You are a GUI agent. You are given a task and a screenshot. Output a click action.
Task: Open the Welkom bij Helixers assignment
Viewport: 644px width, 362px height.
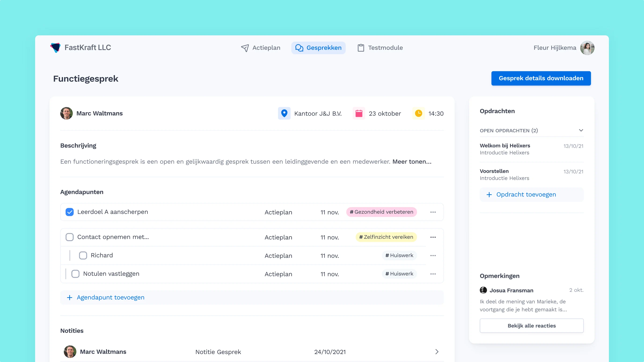click(x=531, y=149)
